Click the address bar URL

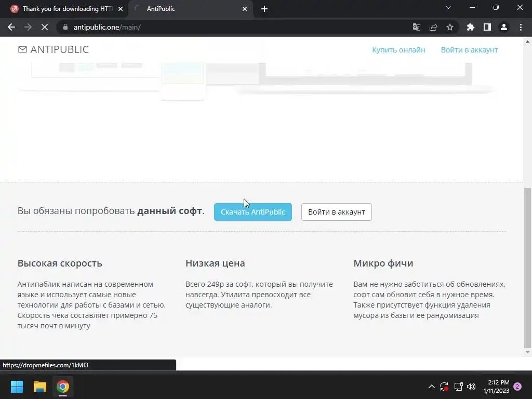107,27
